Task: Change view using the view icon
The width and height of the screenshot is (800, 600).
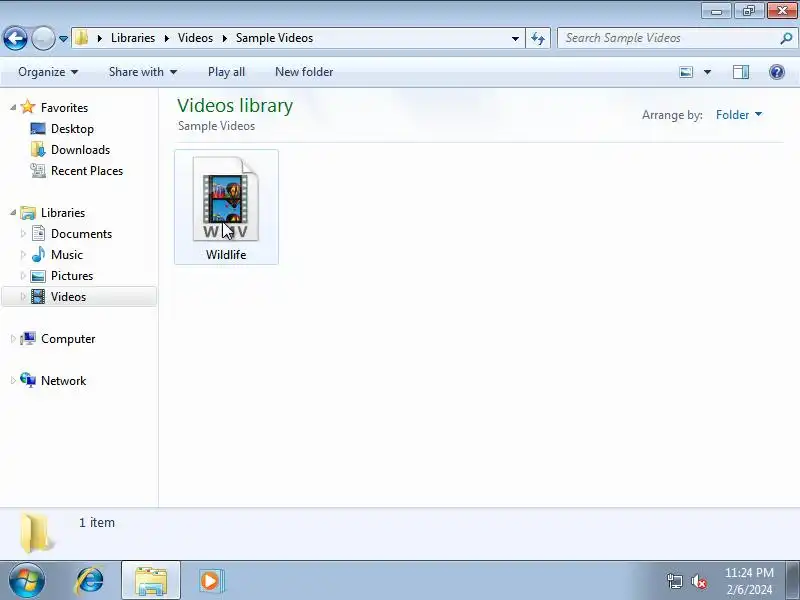Action: click(686, 72)
